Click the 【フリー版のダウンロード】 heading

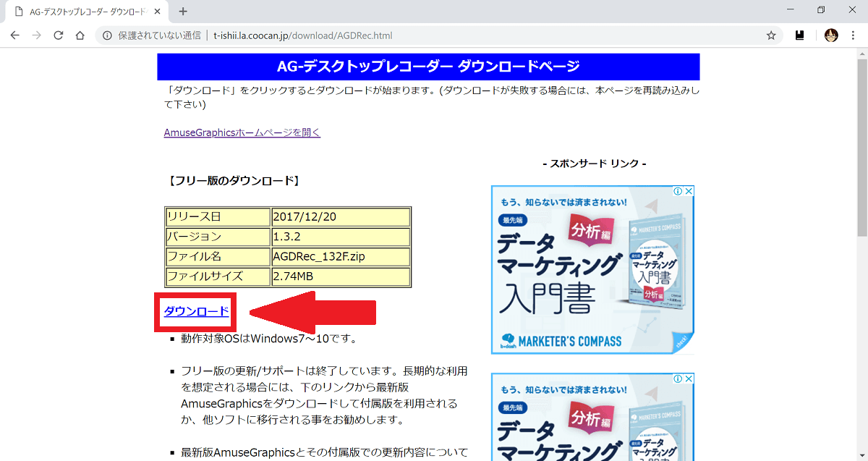(x=232, y=181)
